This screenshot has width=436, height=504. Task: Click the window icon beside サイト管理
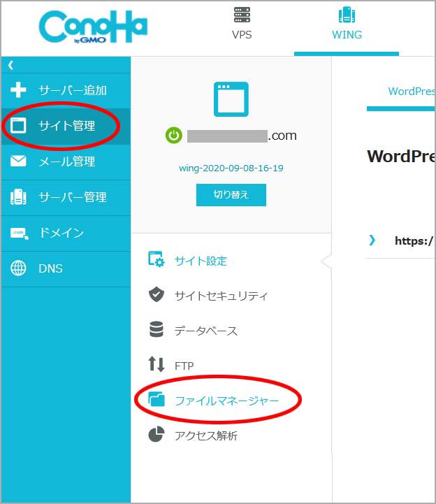pyautogui.click(x=18, y=125)
